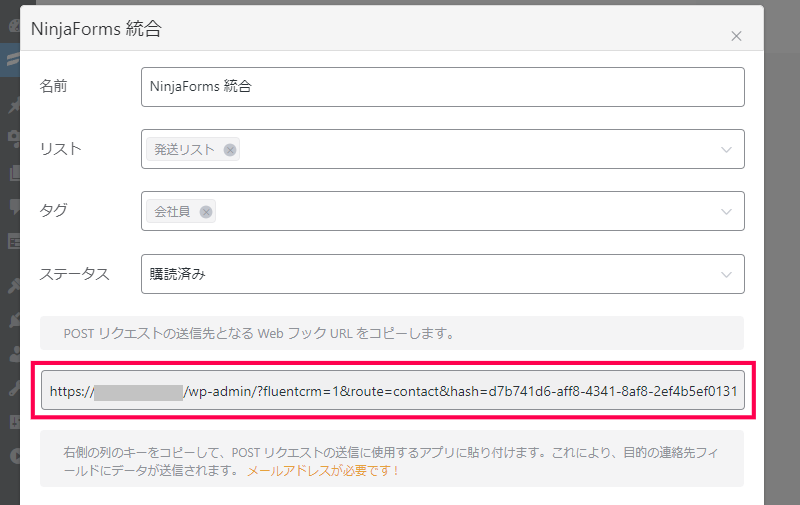Viewport: 800px width, 505px height.
Task: Select the webhook URL field
Action: (x=393, y=391)
